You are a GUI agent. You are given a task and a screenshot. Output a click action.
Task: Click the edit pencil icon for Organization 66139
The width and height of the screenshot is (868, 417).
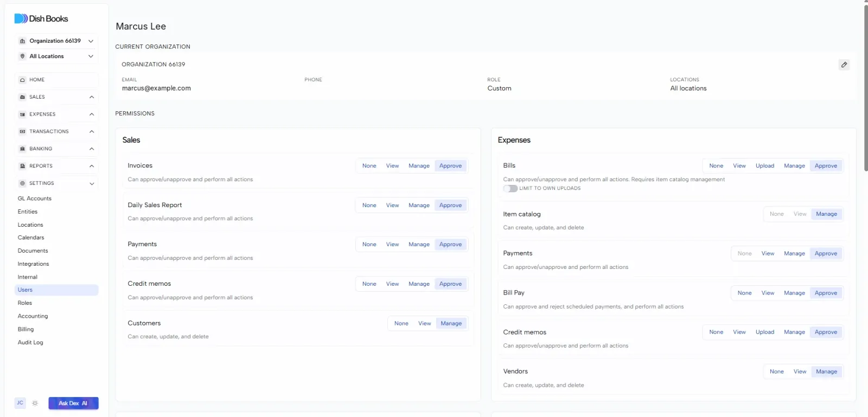844,65
